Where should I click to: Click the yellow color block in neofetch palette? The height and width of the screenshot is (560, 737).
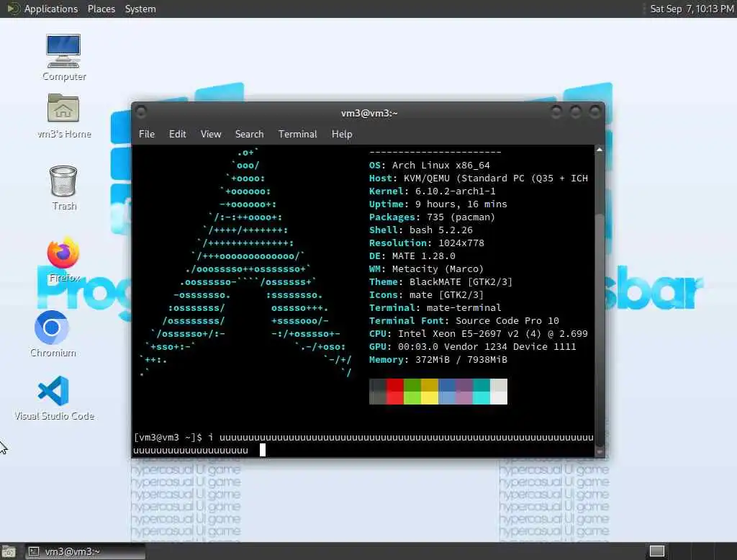coord(430,391)
